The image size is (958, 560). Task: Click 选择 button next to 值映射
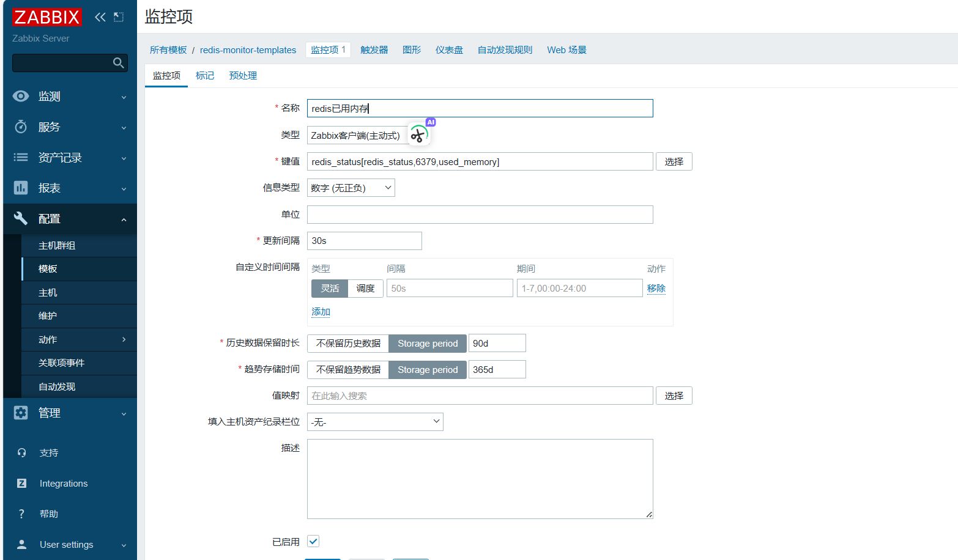pos(674,396)
